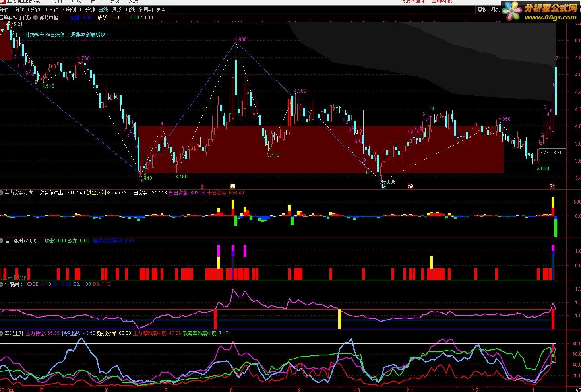
Task: Switch to the 5分钟 period tab
Action: tap(34, 10)
